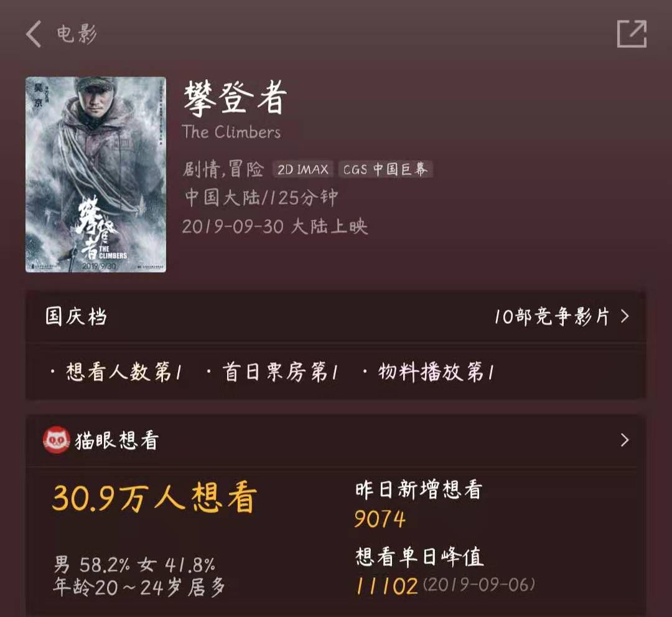Screen dimensions: 672x617
Task: Tap the 30.9万人想看 figure
Action: [154, 498]
